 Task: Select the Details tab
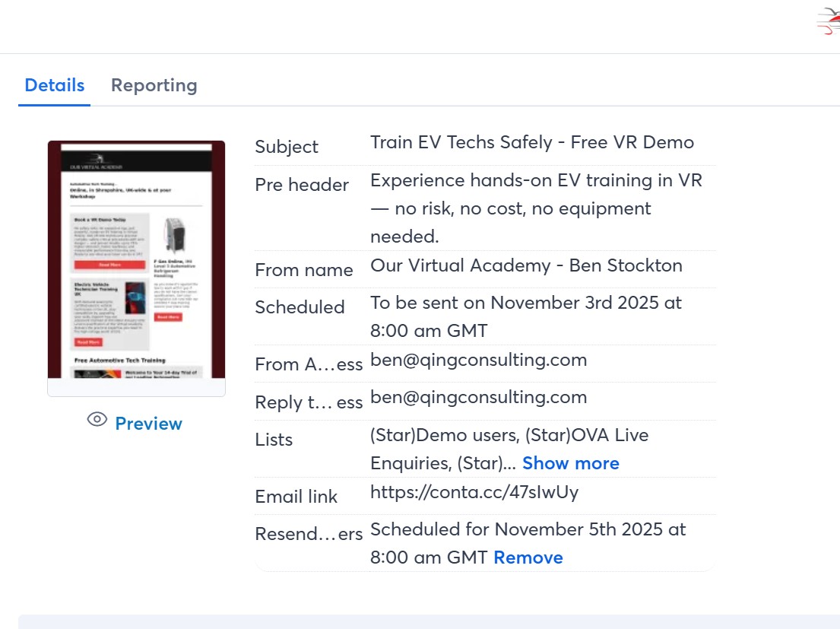[54, 85]
